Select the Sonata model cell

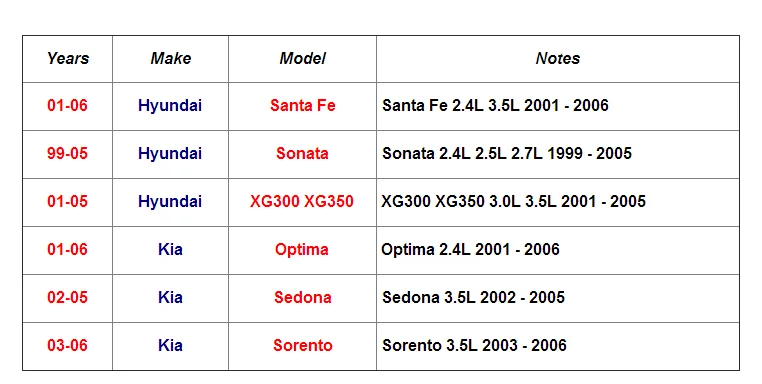point(302,154)
